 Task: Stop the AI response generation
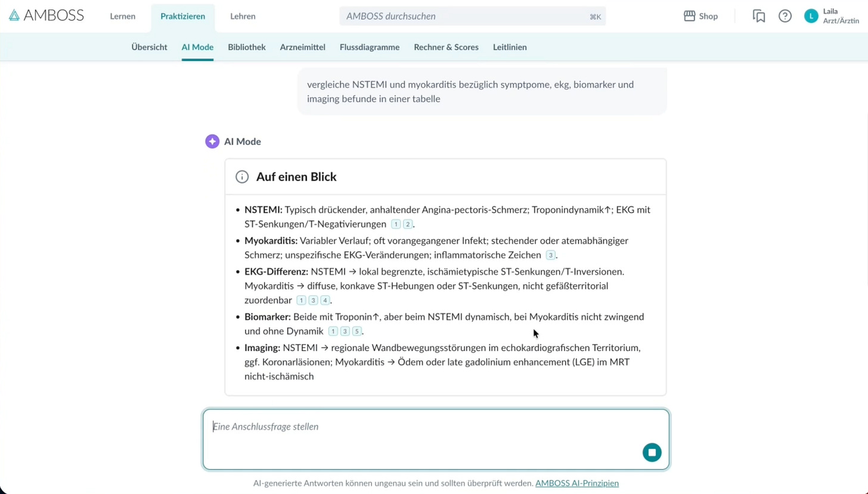click(x=652, y=452)
